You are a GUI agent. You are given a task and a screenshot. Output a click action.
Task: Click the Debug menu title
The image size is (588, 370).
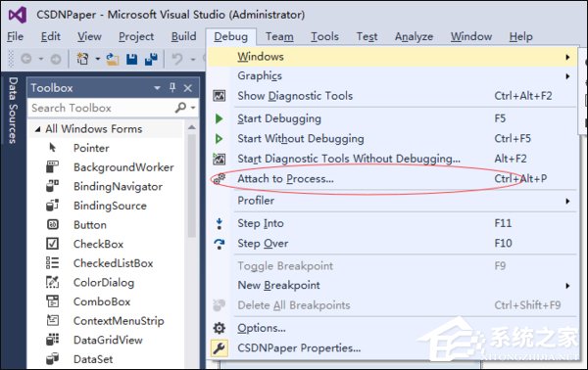pyautogui.click(x=231, y=36)
